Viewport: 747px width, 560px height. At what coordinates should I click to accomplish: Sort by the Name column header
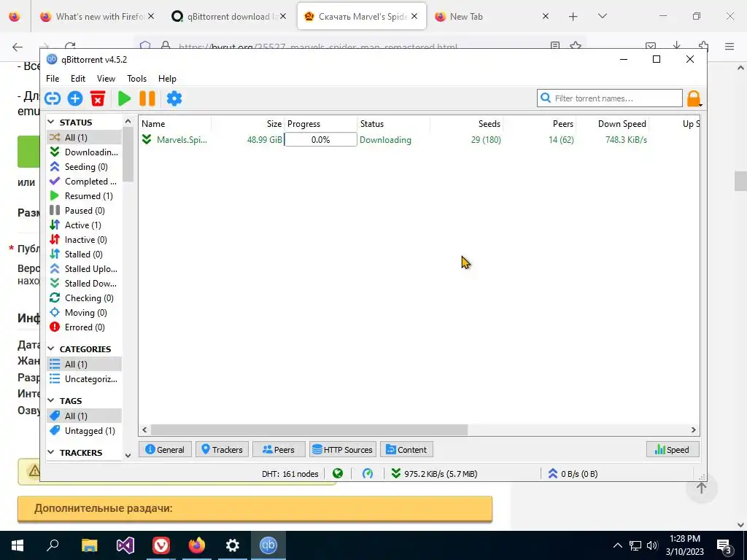[175, 124]
